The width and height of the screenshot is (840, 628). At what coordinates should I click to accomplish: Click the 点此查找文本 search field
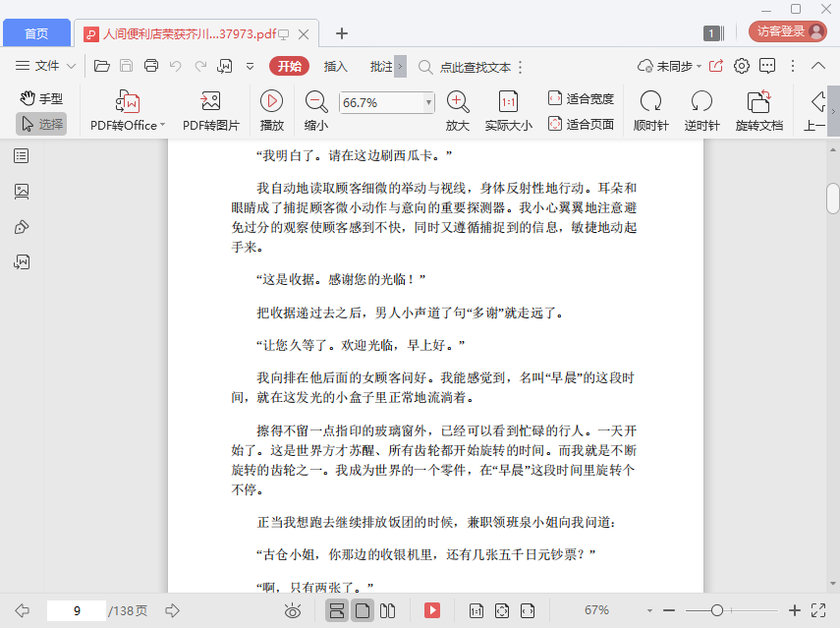(x=475, y=67)
